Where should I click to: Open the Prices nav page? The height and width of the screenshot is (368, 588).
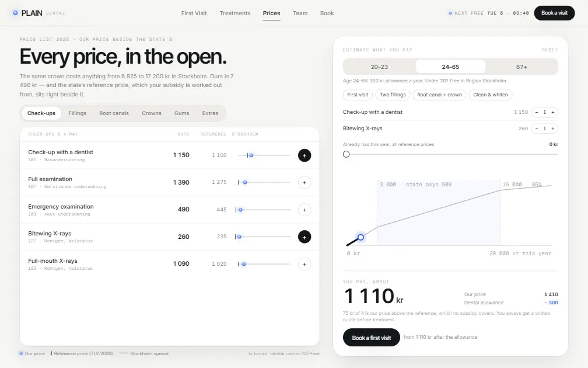click(x=271, y=13)
